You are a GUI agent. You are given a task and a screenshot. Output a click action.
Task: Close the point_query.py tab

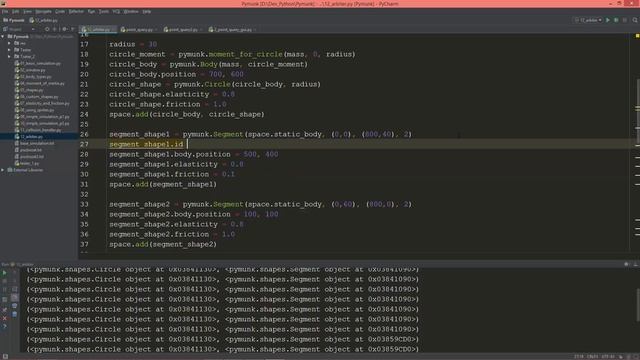tap(156, 29)
